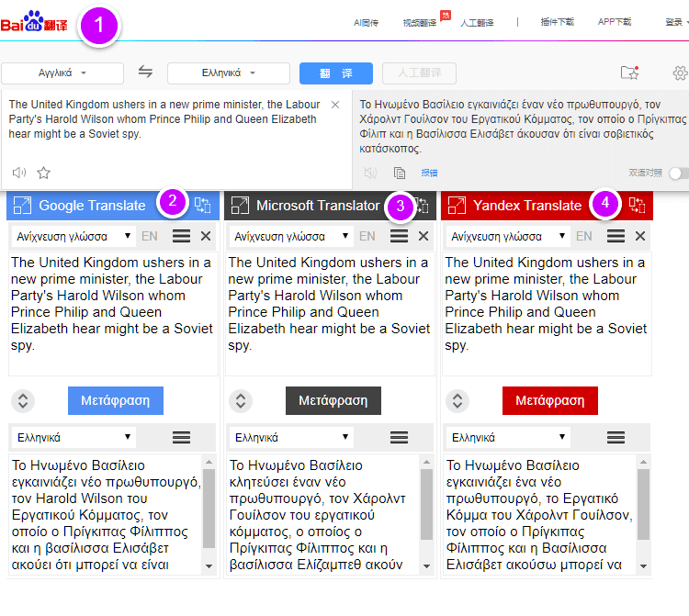Click the disabled human translation button
This screenshot has width=689, height=616.
[x=419, y=73]
